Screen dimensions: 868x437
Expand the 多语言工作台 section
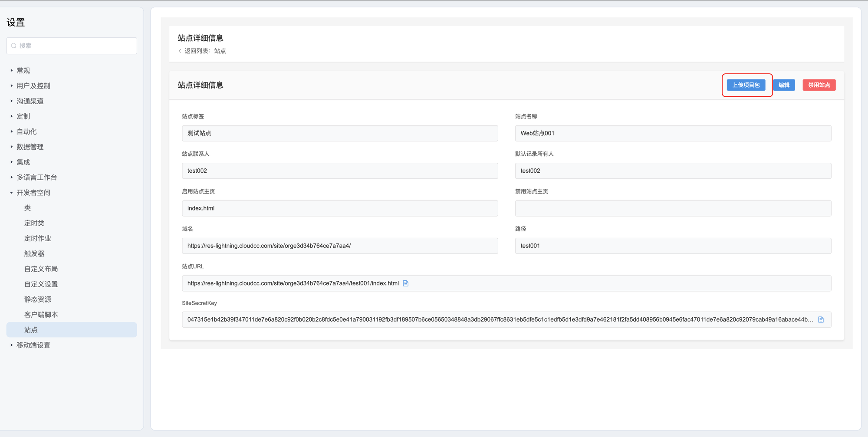[12, 177]
